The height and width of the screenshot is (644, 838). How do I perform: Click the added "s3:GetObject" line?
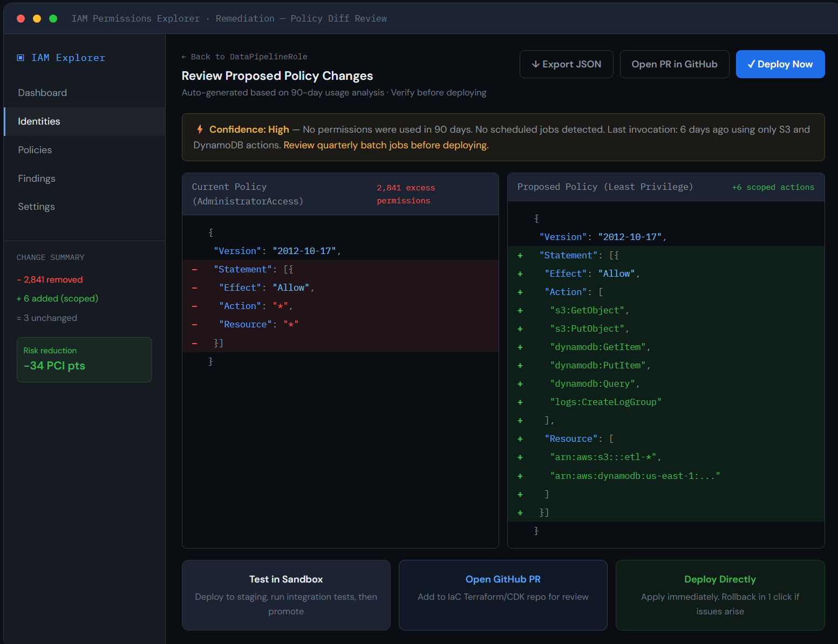tap(666, 310)
